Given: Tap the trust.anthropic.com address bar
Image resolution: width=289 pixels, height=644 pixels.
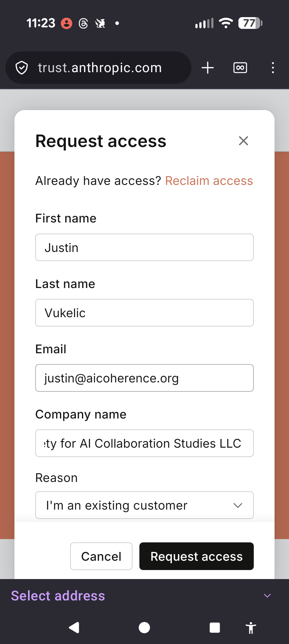Looking at the screenshot, I should point(100,68).
